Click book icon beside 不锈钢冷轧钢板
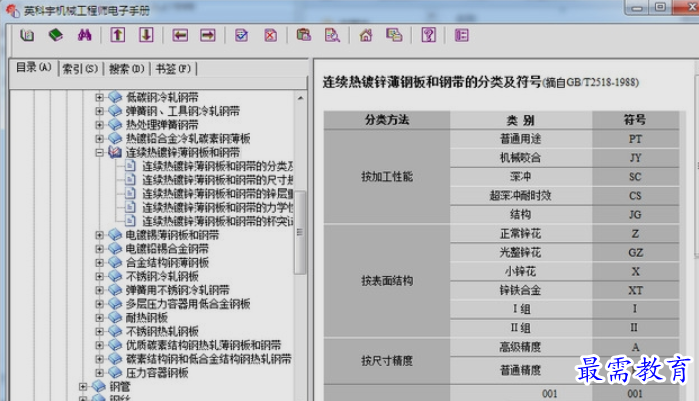699x401 pixels. pyautogui.click(x=115, y=276)
